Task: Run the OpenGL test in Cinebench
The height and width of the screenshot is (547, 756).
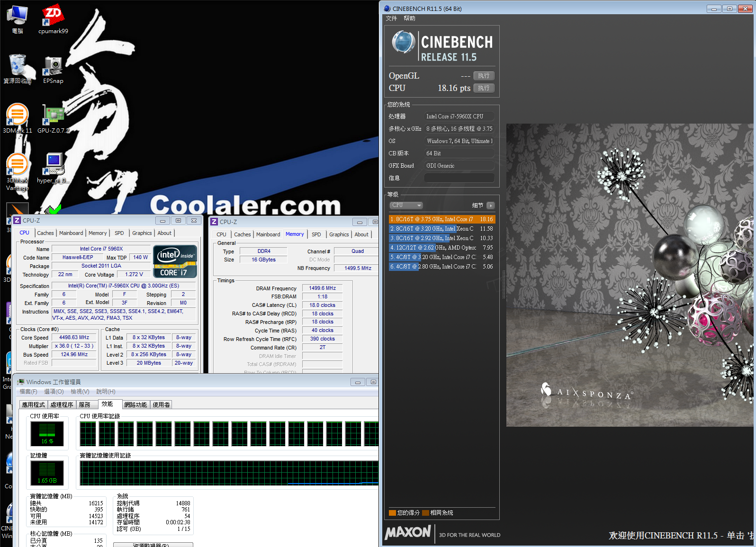Action: point(484,76)
